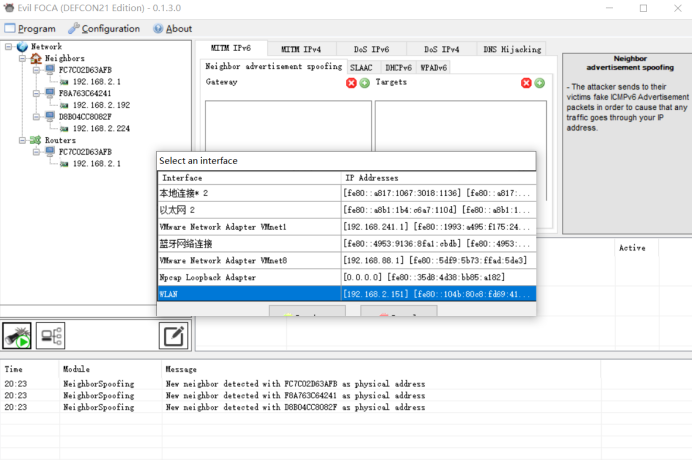Viewport: 692px width, 460px height.
Task: Collapse router FC7C02D63AFB node under Routers
Action: (36, 152)
